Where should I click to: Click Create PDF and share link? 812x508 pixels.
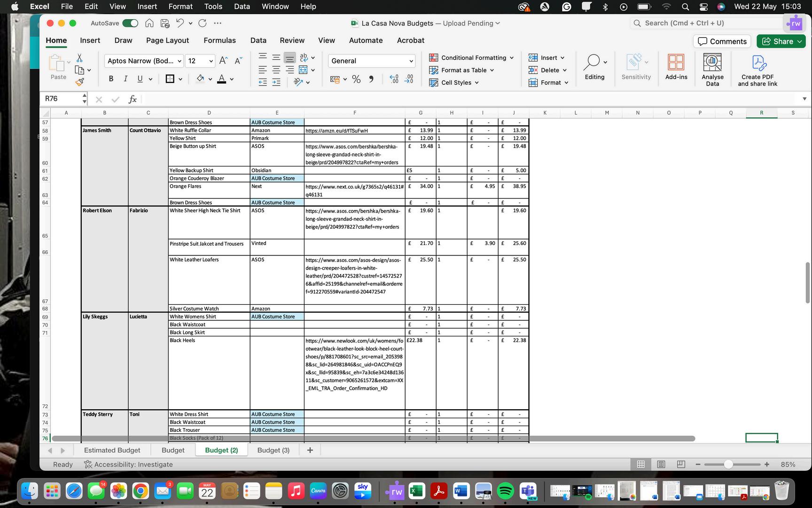coord(757,70)
